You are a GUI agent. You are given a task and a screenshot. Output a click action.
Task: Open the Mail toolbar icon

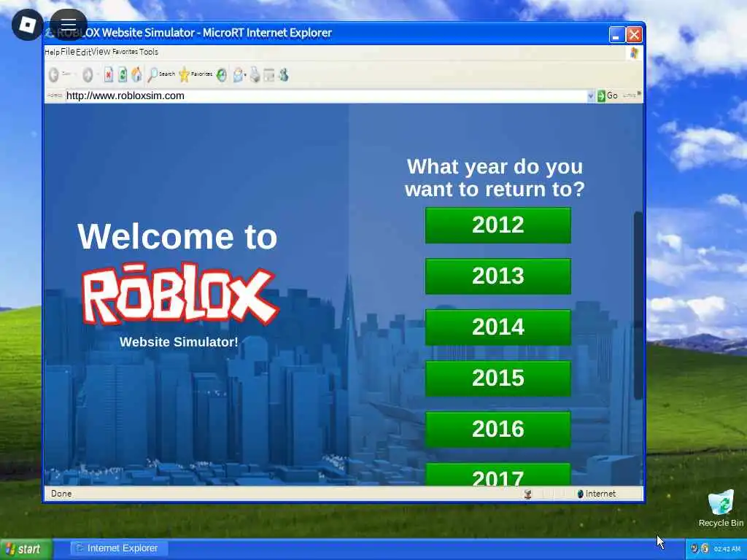(x=238, y=75)
